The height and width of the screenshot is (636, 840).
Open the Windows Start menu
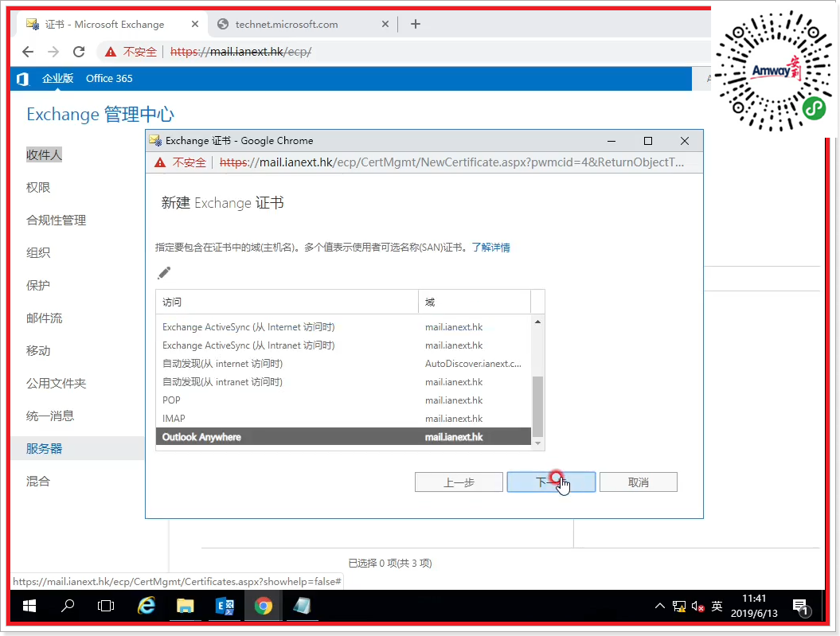[x=29, y=606]
